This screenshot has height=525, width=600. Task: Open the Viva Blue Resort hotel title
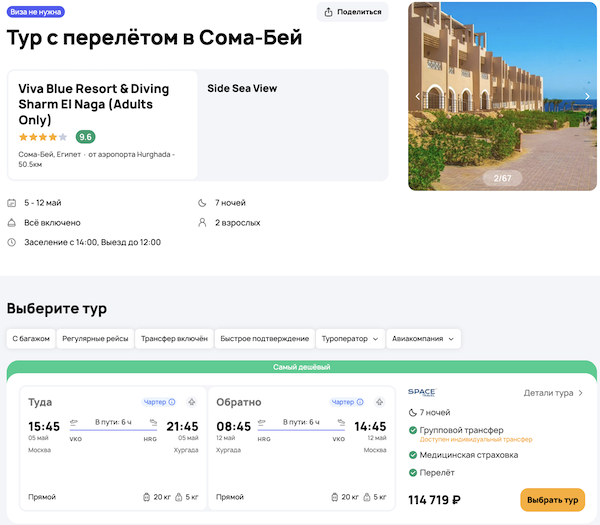click(x=94, y=104)
